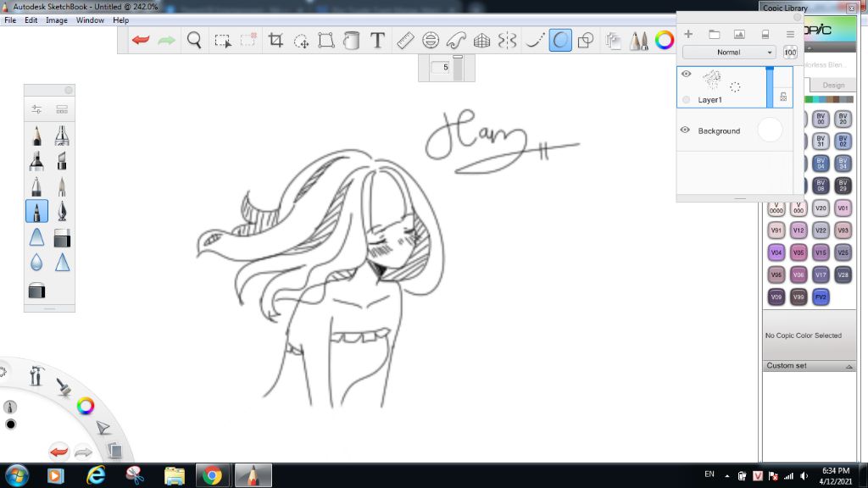The image size is (868, 488).
Task: Open tools hammer icon in corner lagoon
Action: pos(36,375)
